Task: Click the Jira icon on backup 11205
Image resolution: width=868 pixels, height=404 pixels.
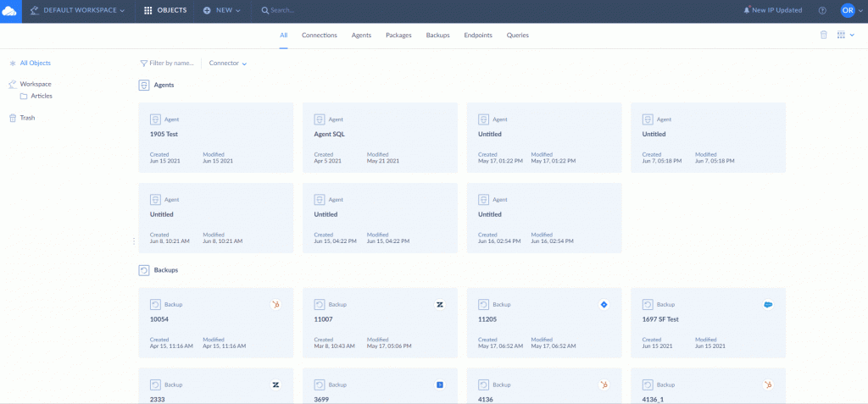Action: (604, 304)
